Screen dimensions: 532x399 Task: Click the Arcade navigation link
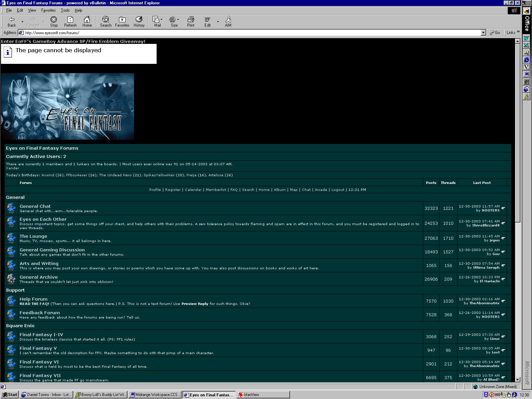321,190
